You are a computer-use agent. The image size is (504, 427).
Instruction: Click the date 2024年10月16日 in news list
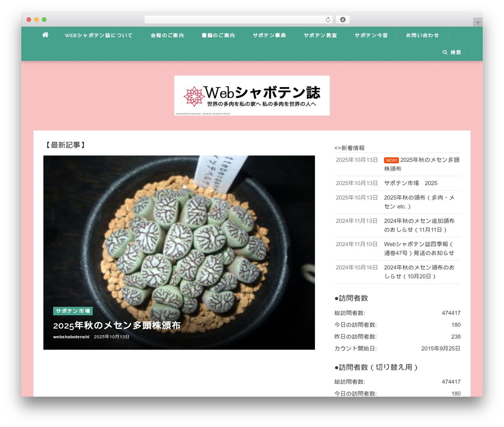(357, 267)
